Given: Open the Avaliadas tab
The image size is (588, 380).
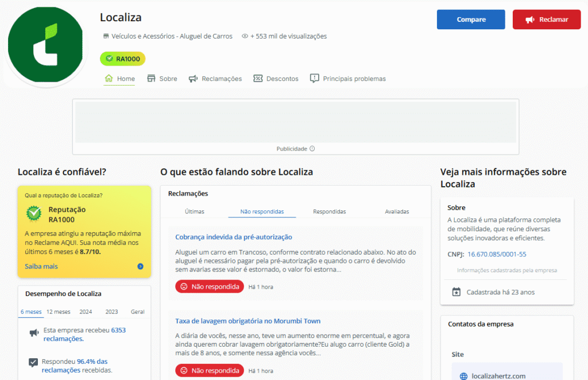Looking at the screenshot, I should click(397, 212).
